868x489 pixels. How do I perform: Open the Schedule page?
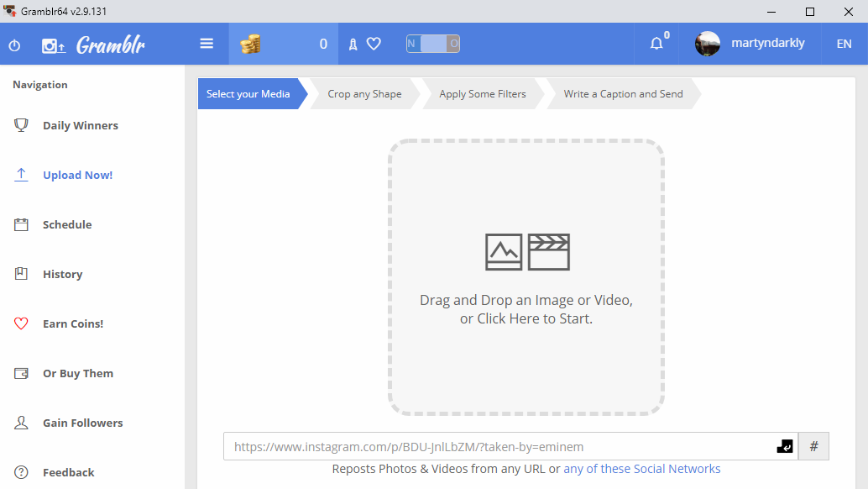(67, 225)
